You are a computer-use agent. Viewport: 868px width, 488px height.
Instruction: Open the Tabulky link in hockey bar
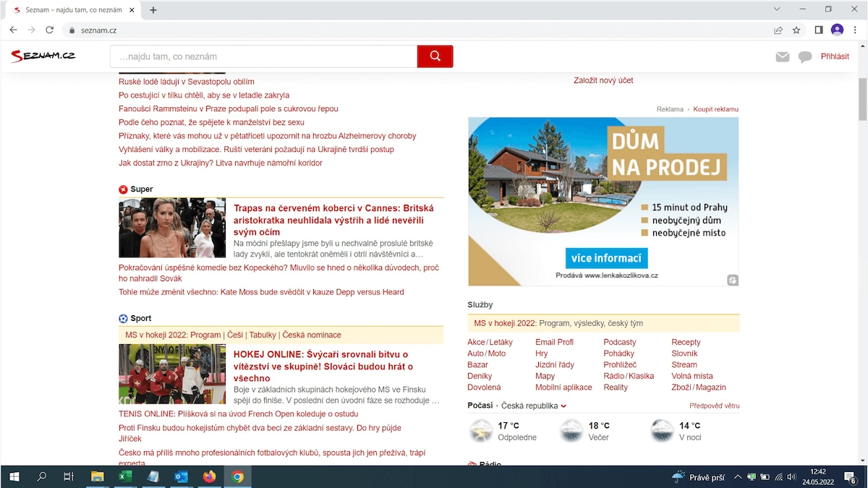point(263,335)
